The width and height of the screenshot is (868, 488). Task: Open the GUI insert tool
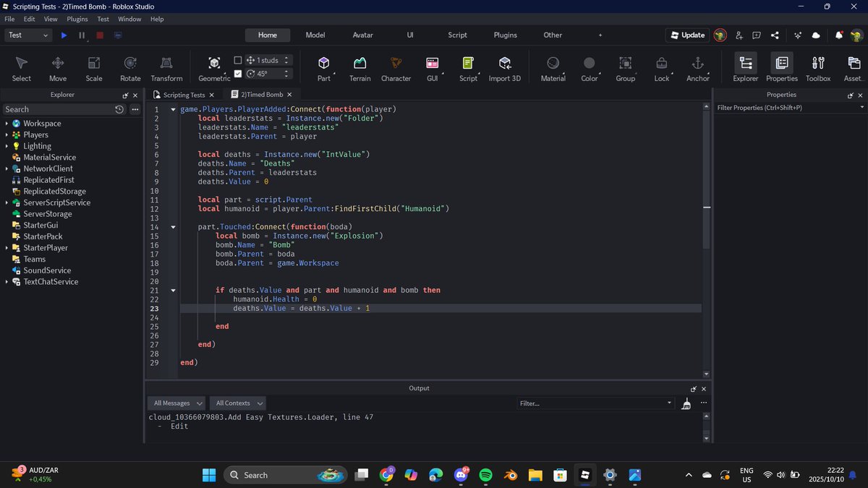tap(433, 69)
